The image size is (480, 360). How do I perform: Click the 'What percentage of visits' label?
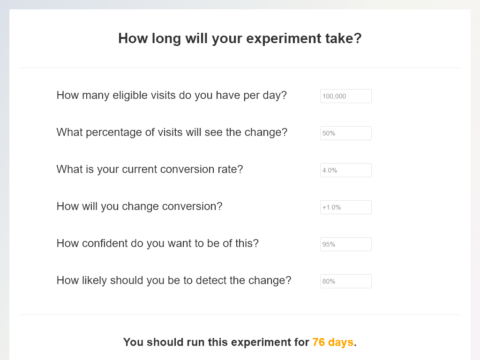coord(172,132)
